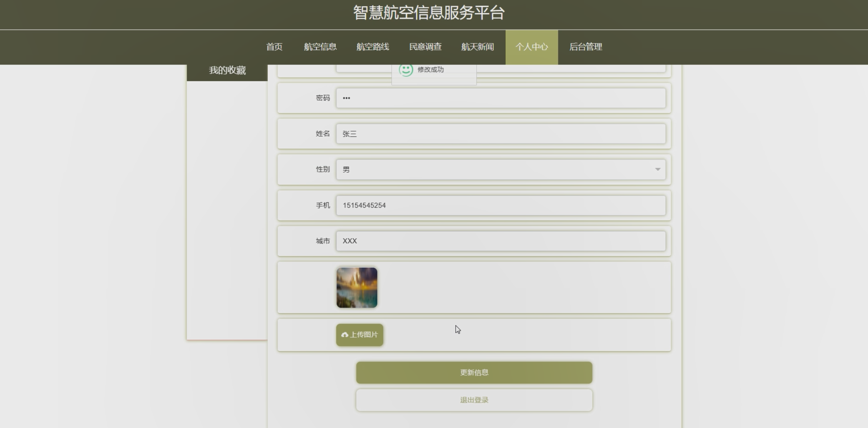The image size is (868, 428).
Task: Select the 个人中心 tab
Action: (531, 47)
